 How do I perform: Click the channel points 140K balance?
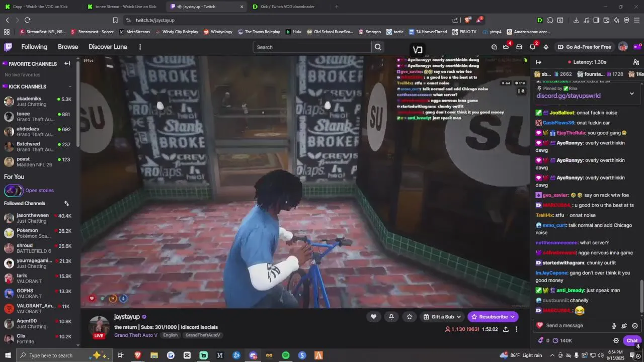tap(562, 340)
